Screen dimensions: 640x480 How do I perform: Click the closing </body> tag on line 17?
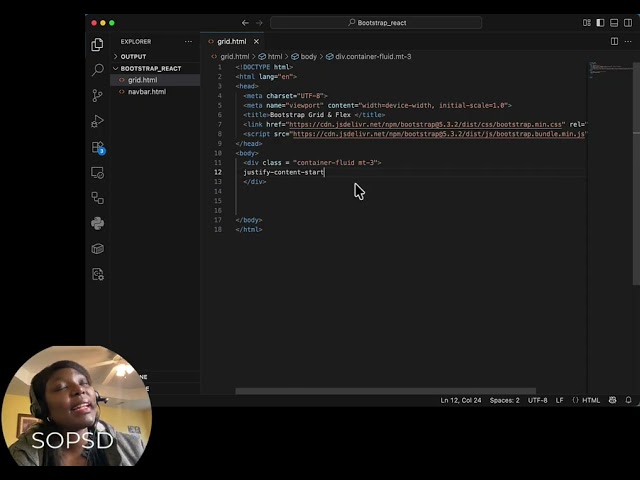coord(249,220)
